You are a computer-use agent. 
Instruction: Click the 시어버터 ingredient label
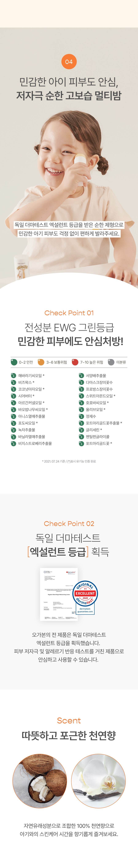pyautogui.click(x=25, y=396)
